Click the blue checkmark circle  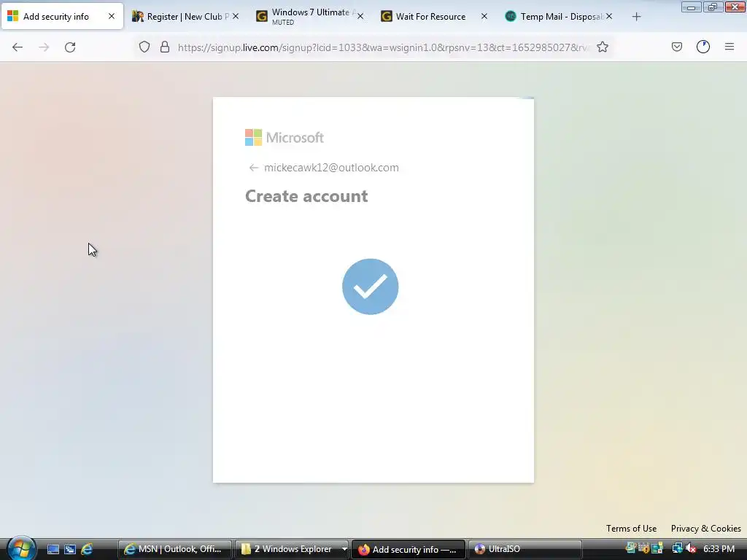coord(370,287)
